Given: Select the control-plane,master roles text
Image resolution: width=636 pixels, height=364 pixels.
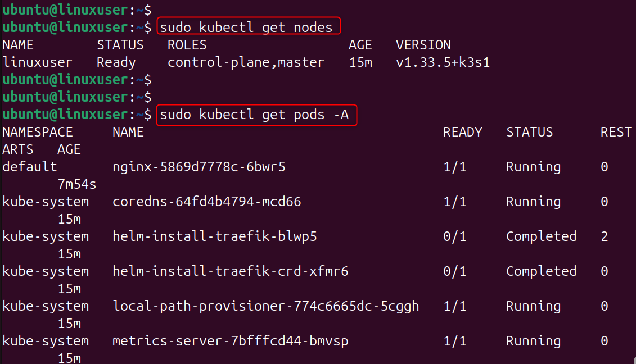Looking at the screenshot, I should click(x=246, y=62).
